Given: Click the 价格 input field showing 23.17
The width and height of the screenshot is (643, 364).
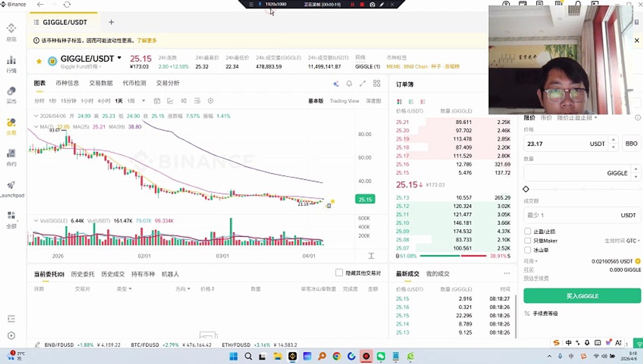Looking at the screenshot, I should 571,144.
